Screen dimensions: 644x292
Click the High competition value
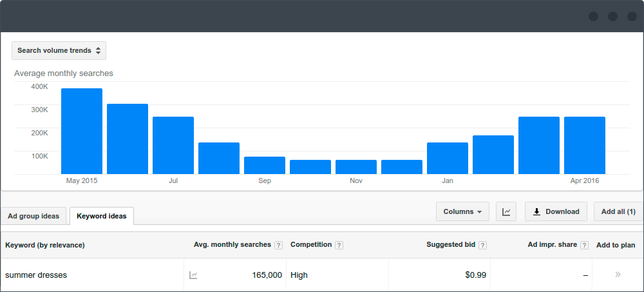click(x=299, y=275)
